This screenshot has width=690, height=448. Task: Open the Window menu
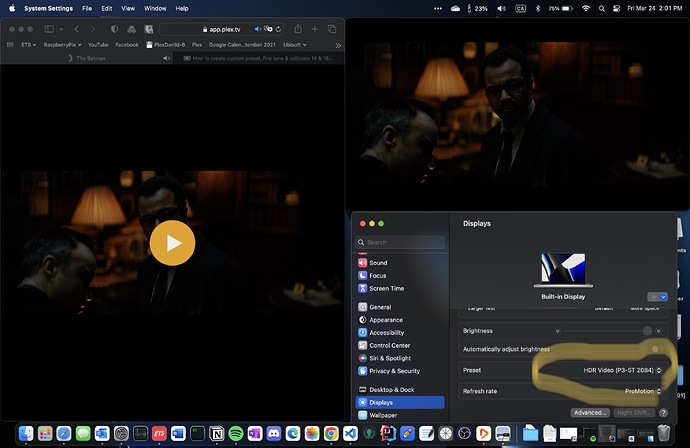tap(155, 8)
